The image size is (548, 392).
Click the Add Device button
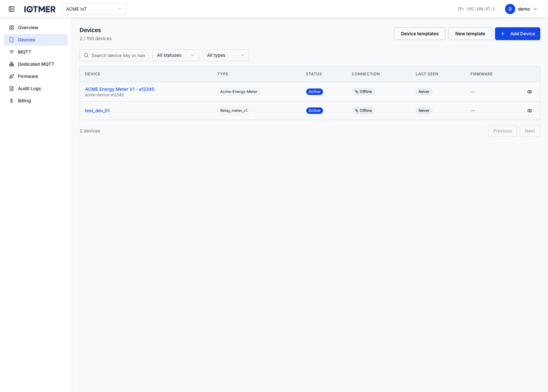click(x=518, y=33)
